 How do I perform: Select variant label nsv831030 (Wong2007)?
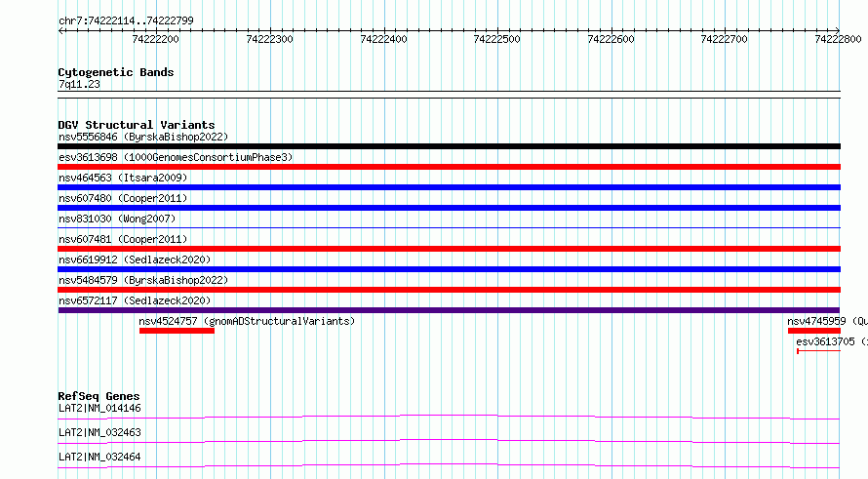point(117,219)
